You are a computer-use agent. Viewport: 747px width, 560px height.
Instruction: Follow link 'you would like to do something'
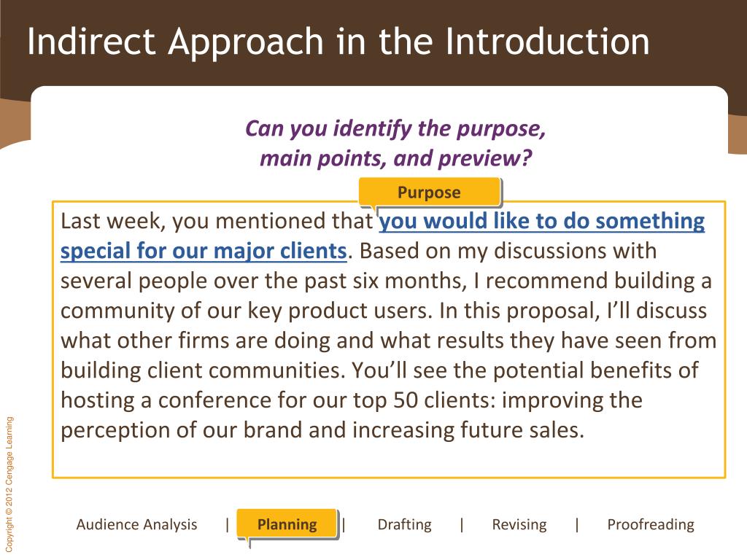click(542, 221)
